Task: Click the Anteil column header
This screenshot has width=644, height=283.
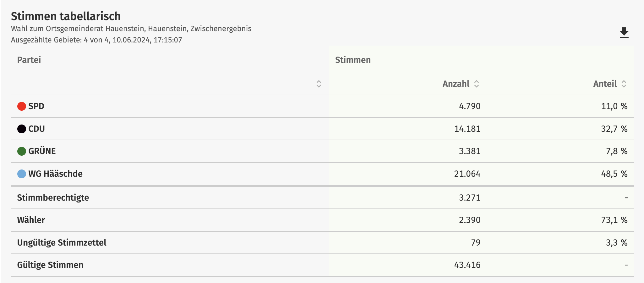Action: pyautogui.click(x=605, y=84)
